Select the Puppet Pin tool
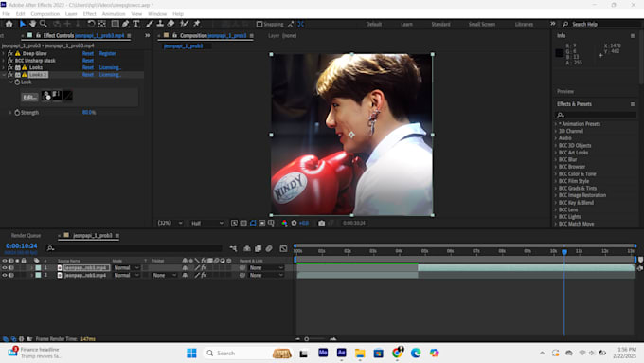Viewport: 644px width, 363px height. point(197,24)
